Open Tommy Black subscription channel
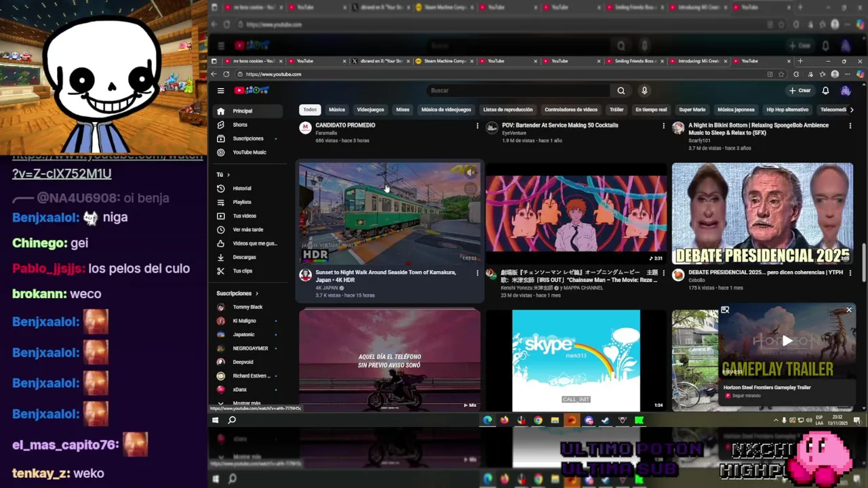 point(247,307)
